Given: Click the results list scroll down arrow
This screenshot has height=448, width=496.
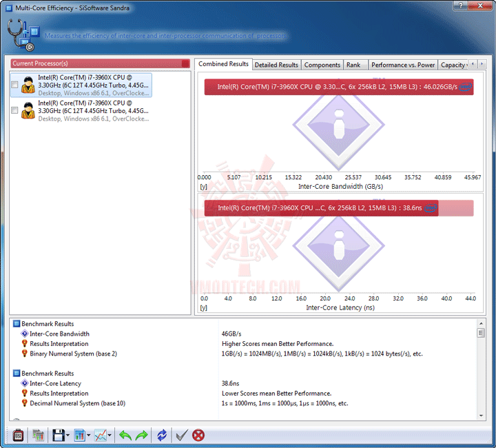Looking at the screenshot, I should point(481,416).
